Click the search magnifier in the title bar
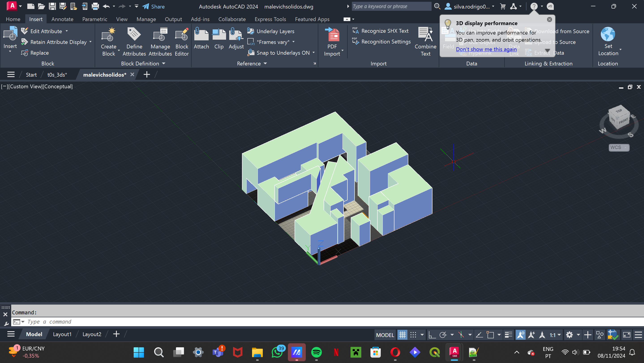 [x=437, y=6]
